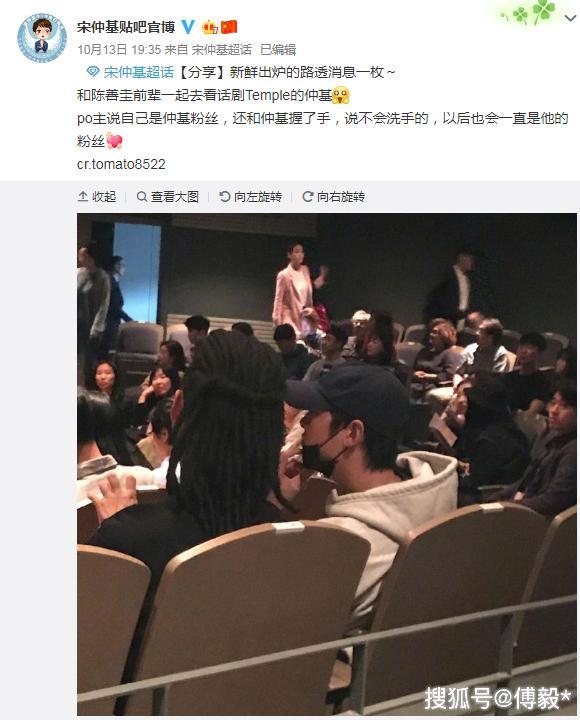This screenshot has height=720, width=580.
Task: Open the post options chevron menu
Action: (570, 18)
